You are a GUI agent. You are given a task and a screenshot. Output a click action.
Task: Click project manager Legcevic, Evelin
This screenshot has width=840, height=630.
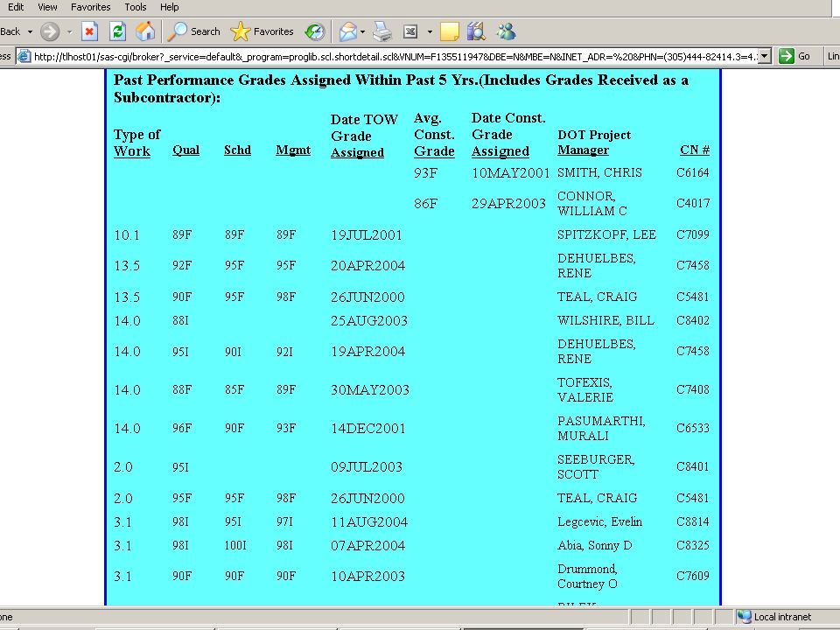(599, 521)
